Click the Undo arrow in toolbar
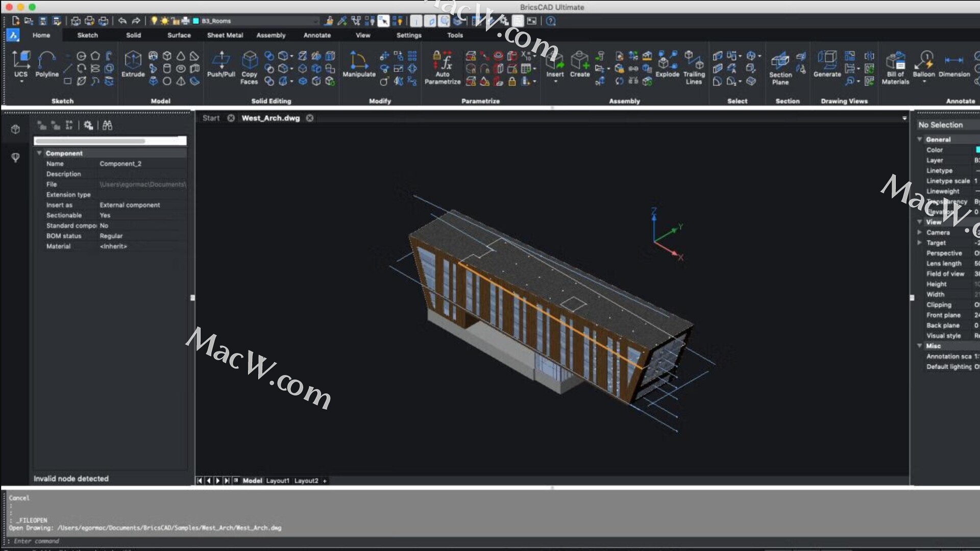980x551 pixels. point(122,21)
